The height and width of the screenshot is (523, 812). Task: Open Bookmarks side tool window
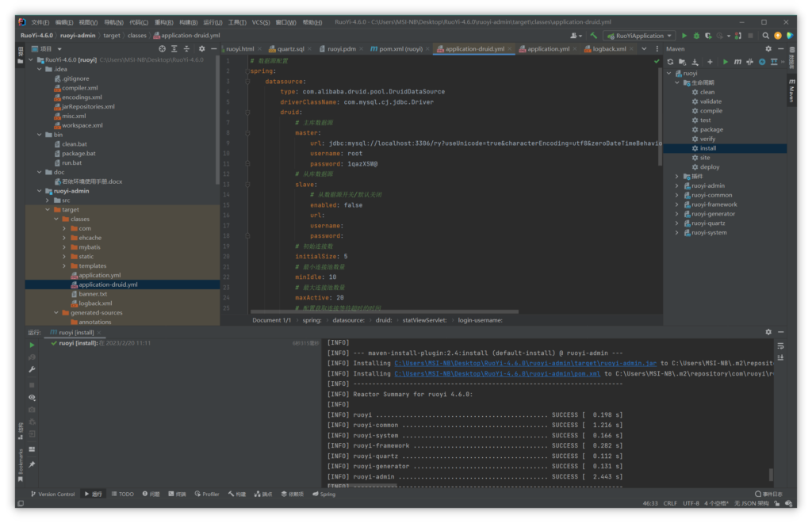click(20, 464)
